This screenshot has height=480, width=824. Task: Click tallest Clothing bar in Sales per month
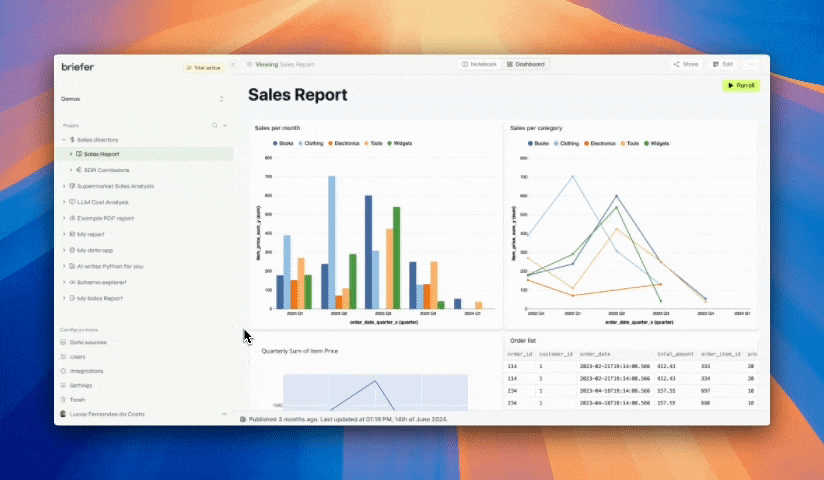(332, 242)
